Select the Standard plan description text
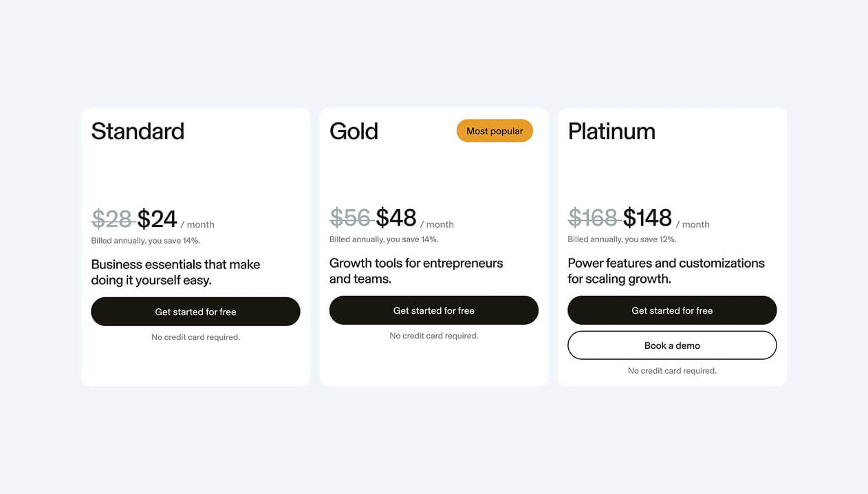This screenshot has width=868, height=494. point(175,271)
